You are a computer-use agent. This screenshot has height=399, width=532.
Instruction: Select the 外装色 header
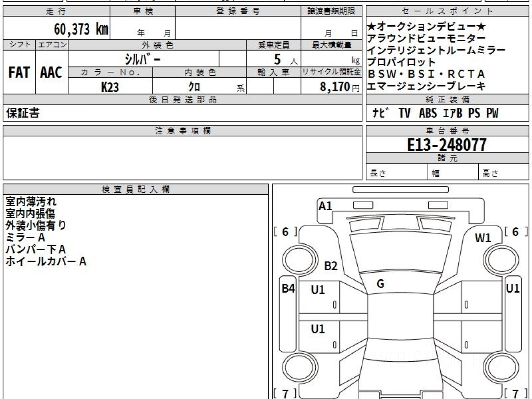pyautogui.click(x=157, y=45)
